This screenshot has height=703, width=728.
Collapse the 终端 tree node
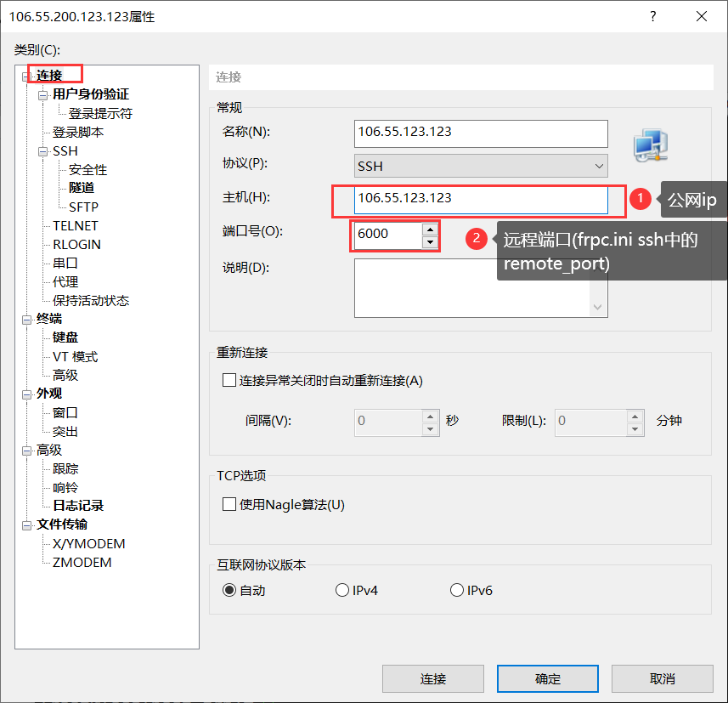tap(26, 320)
